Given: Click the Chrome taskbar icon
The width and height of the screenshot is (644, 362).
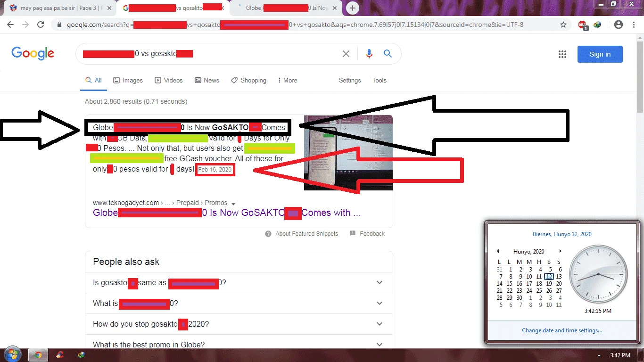Looking at the screenshot, I should tap(38, 355).
